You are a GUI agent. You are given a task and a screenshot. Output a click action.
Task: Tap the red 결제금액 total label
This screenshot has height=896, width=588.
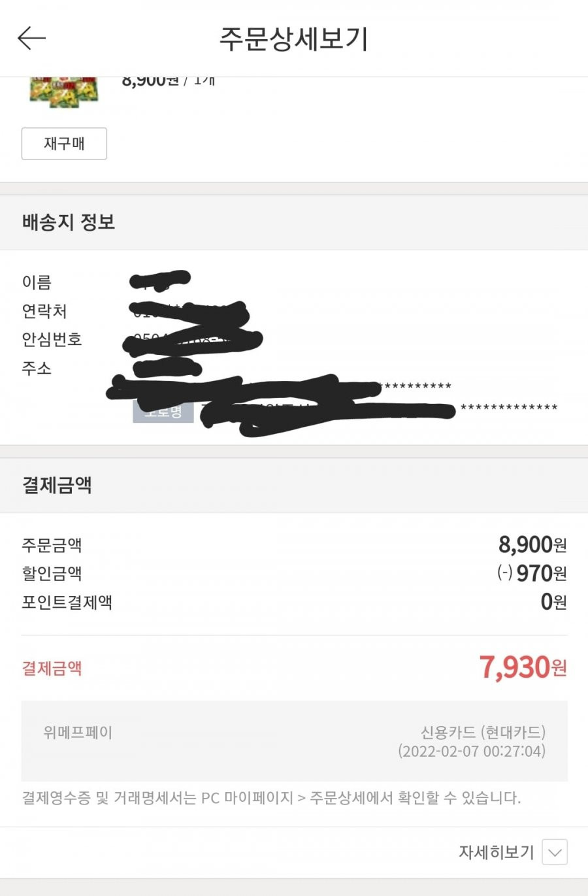52,668
